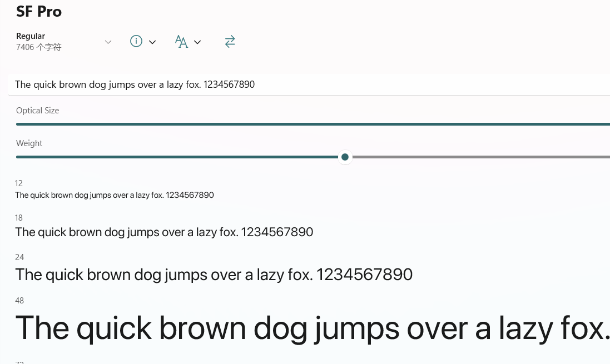610x364 pixels.
Task: Click the Weight label
Action: [29, 143]
